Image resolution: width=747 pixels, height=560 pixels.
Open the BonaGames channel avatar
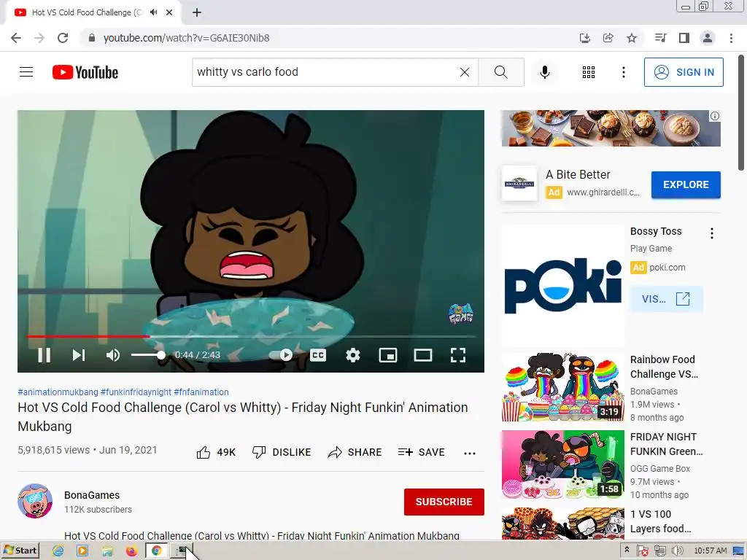35,501
